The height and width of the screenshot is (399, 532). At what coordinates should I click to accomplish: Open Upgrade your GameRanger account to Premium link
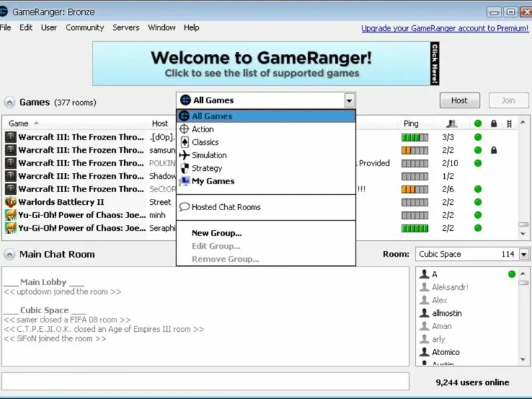[445, 28]
